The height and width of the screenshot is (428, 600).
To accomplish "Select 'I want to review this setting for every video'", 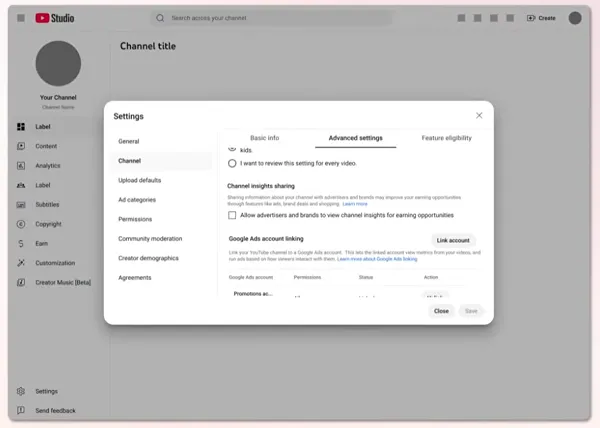I will pos(233,163).
